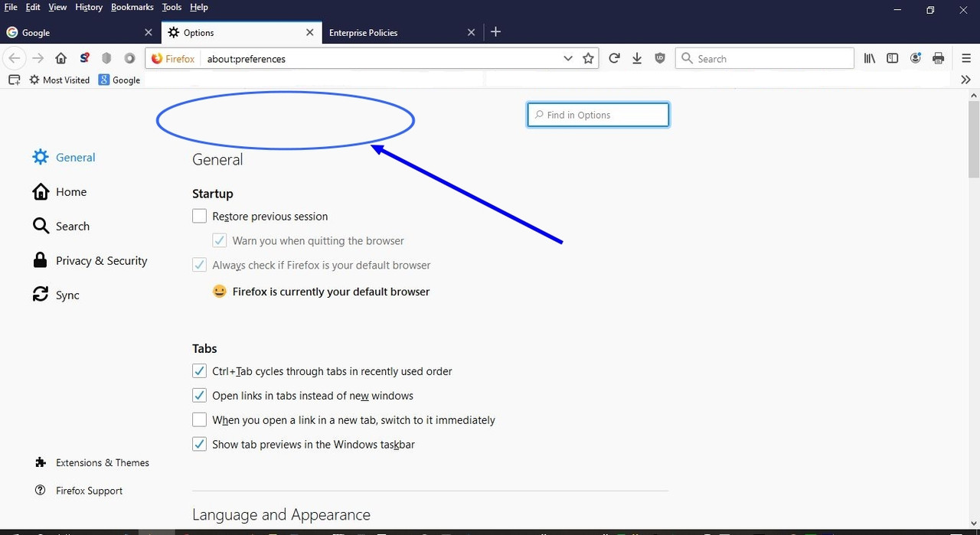This screenshot has height=535, width=980.
Task: Click 'Firefox is currently your default browser' text
Action: [x=331, y=292]
